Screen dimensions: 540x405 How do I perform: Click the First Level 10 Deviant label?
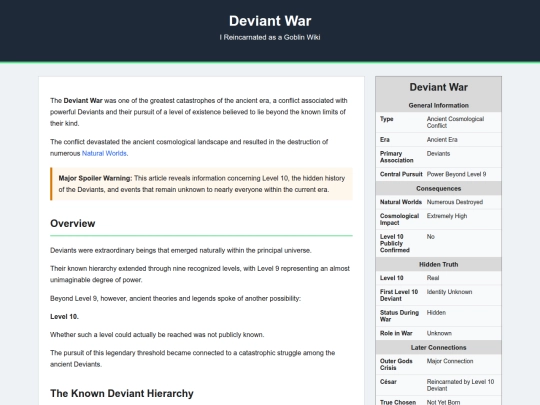pos(399,295)
